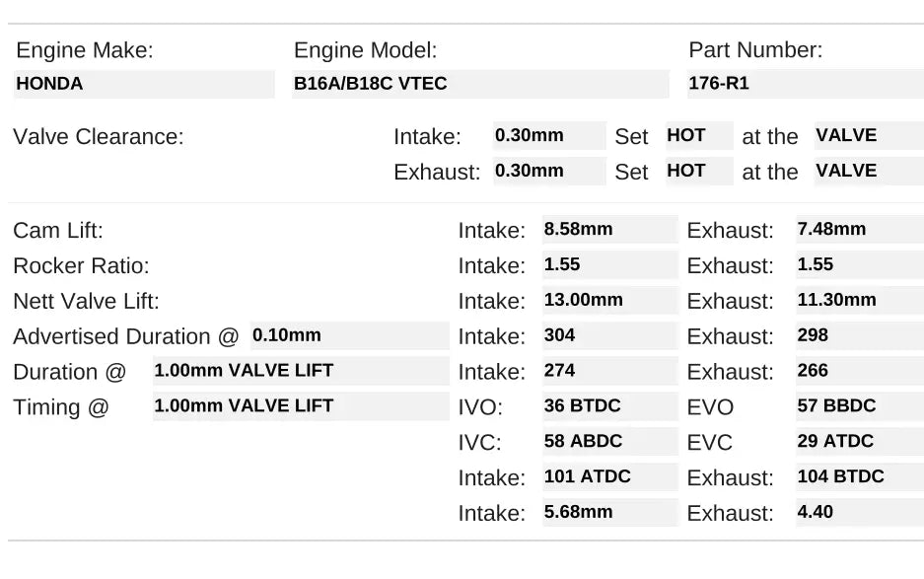Click the Exhaust duration 266 field
Screen dimensions: 924x579
point(860,372)
